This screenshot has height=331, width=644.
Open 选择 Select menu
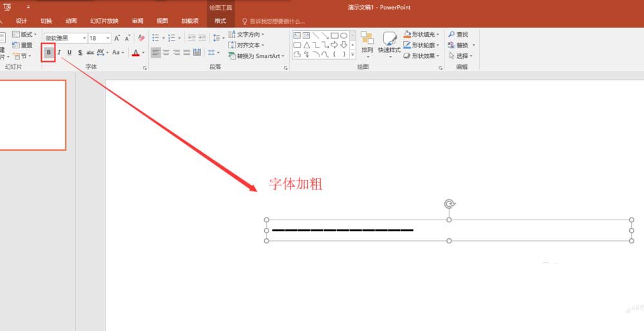click(461, 56)
